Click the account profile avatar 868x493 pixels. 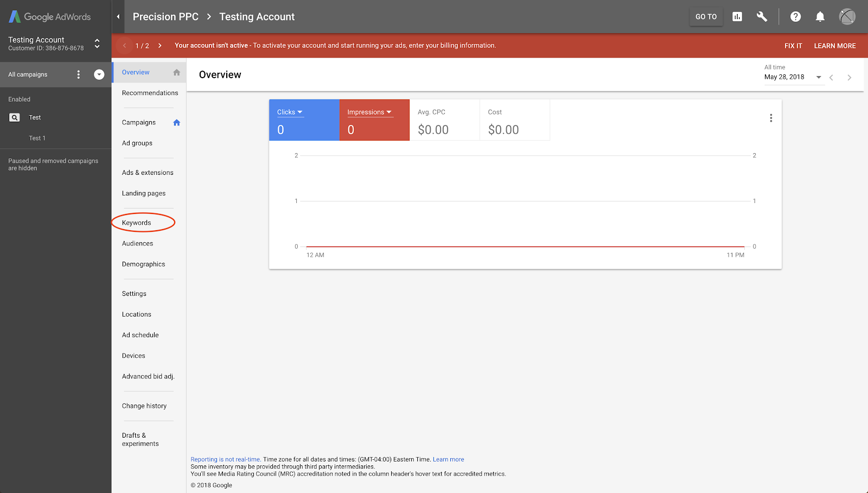click(847, 17)
